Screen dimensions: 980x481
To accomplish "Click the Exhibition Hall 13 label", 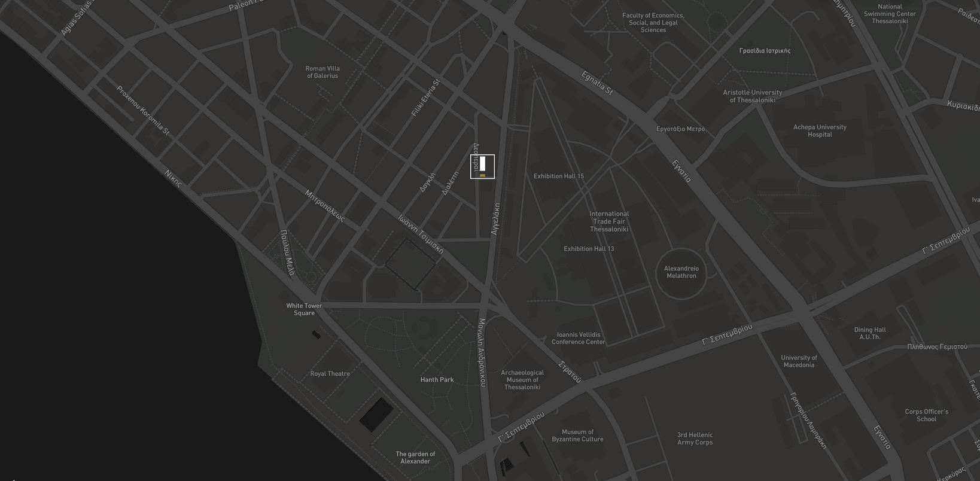I will (x=589, y=249).
